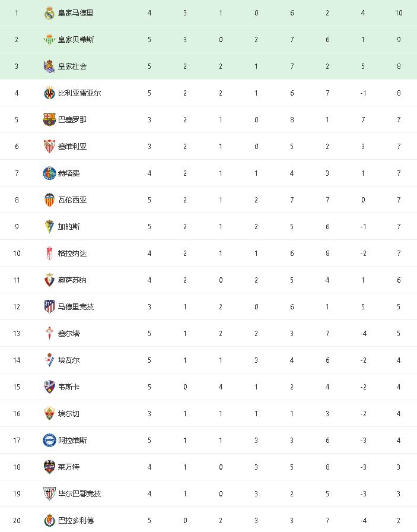Open team link 韦斯卡
Image resolution: width=417 pixels, height=532 pixels.
click(x=68, y=387)
